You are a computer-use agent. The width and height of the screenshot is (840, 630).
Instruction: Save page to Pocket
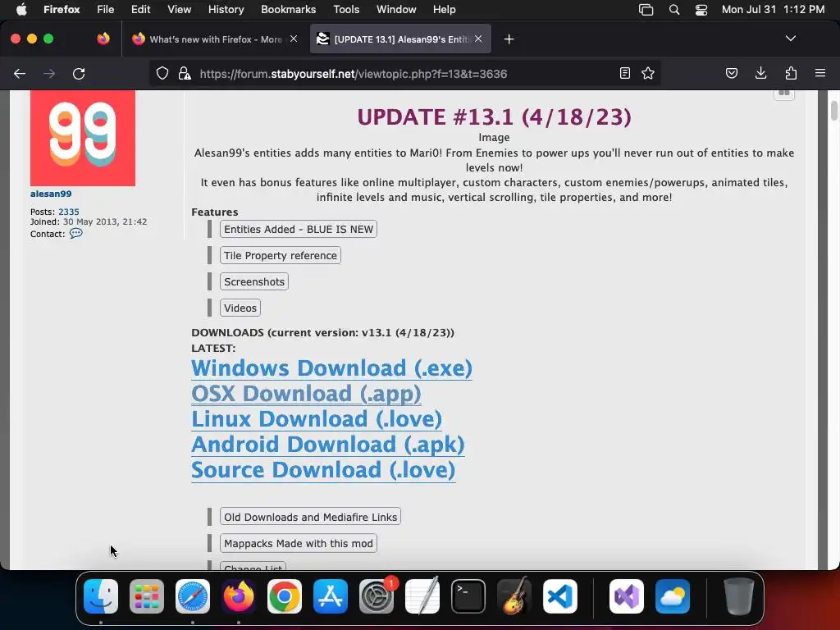[731, 73]
